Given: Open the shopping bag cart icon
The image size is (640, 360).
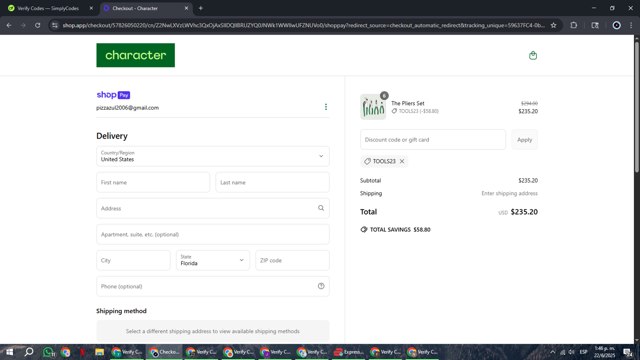Looking at the screenshot, I should [533, 56].
